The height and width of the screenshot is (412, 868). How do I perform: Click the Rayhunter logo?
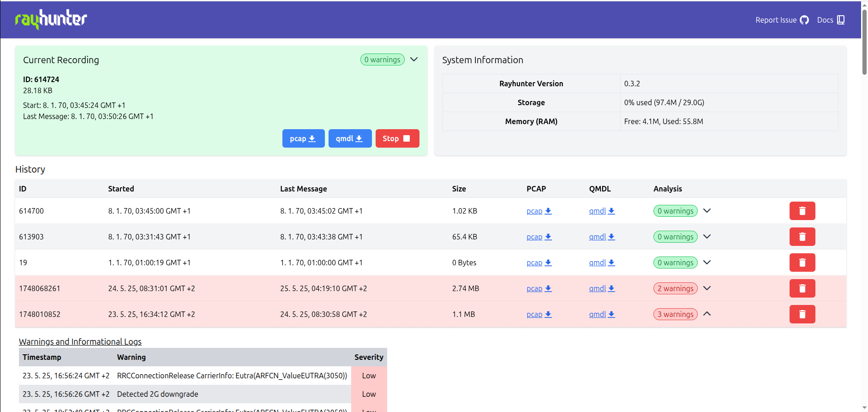[51, 19]
